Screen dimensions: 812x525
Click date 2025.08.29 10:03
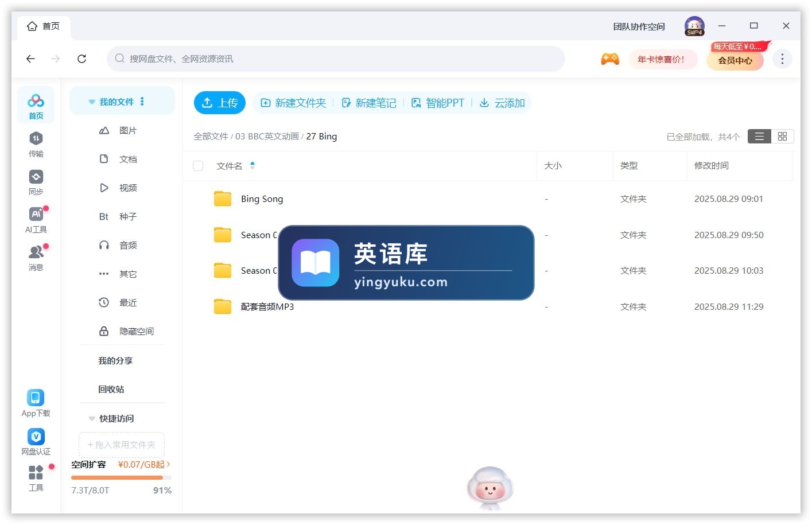click(729, 270)
